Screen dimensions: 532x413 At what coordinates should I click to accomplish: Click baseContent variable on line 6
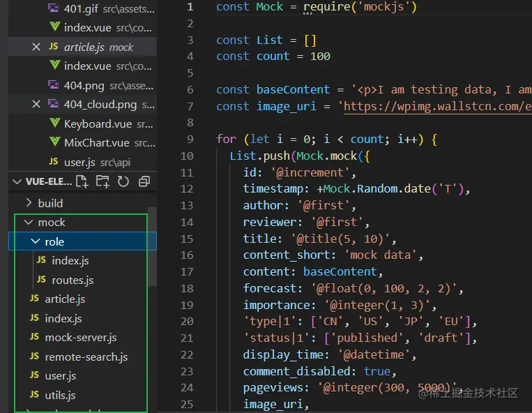tap(293, 89)
